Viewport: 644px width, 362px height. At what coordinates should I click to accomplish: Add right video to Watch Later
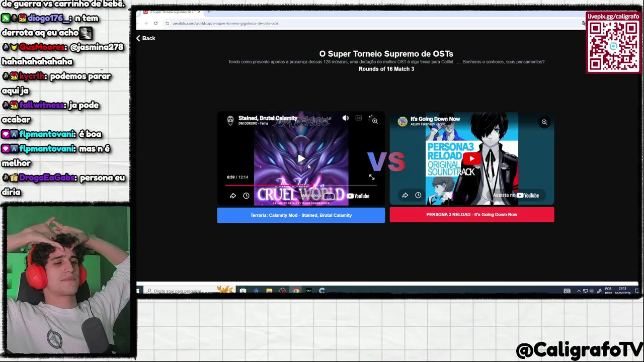[x=418, y=195]
